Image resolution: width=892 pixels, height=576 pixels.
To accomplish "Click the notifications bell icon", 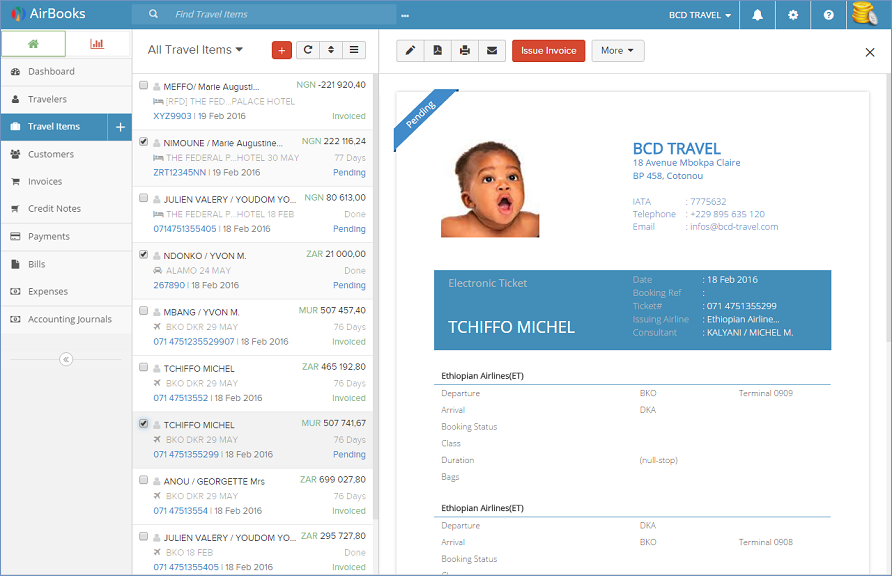I will [757, 15].
